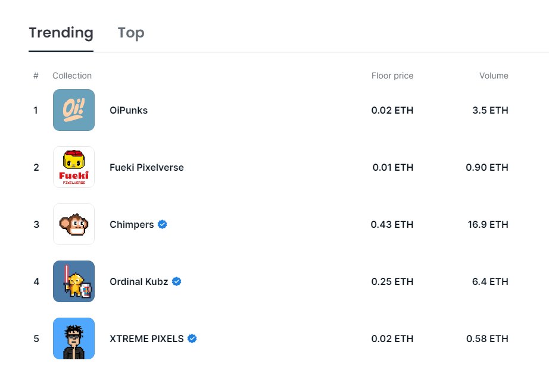Open the Ordinal Kubz avatar image
This screenshot has width=549, height=392.
[74, 281]
